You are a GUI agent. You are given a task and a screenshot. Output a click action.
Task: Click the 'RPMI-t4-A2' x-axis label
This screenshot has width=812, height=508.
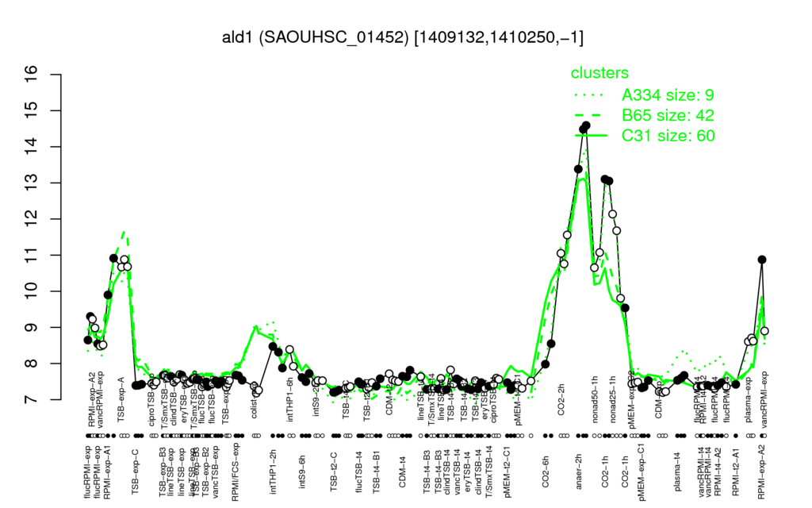(x=718, y=472)
